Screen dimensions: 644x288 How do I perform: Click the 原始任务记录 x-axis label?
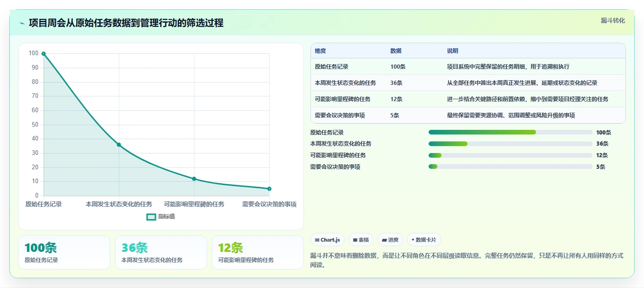pyautogui.click(x=44, y=204)
